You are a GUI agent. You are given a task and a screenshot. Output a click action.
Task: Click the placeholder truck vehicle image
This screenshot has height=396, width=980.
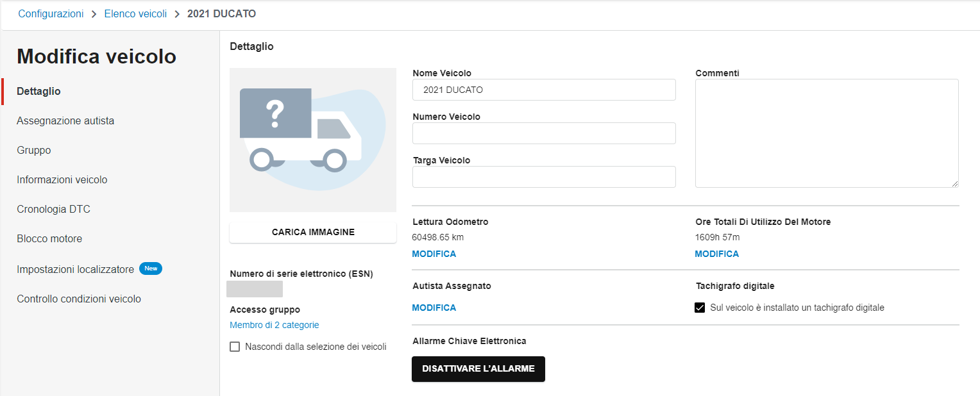313,140
